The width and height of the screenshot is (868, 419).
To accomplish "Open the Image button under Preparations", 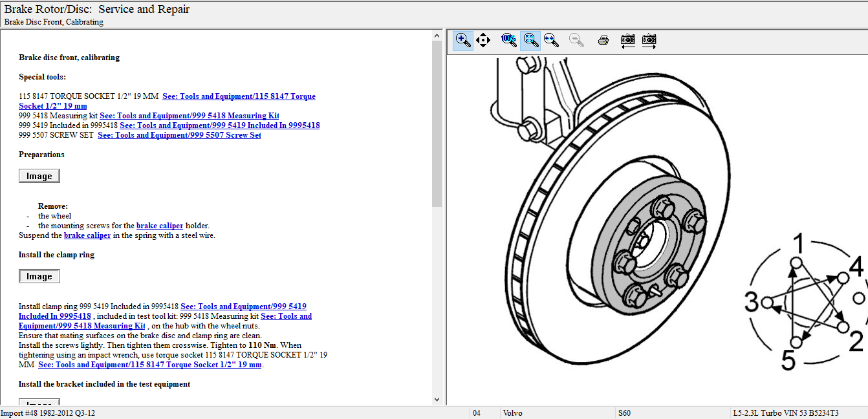I will click(x=39, y=176).
